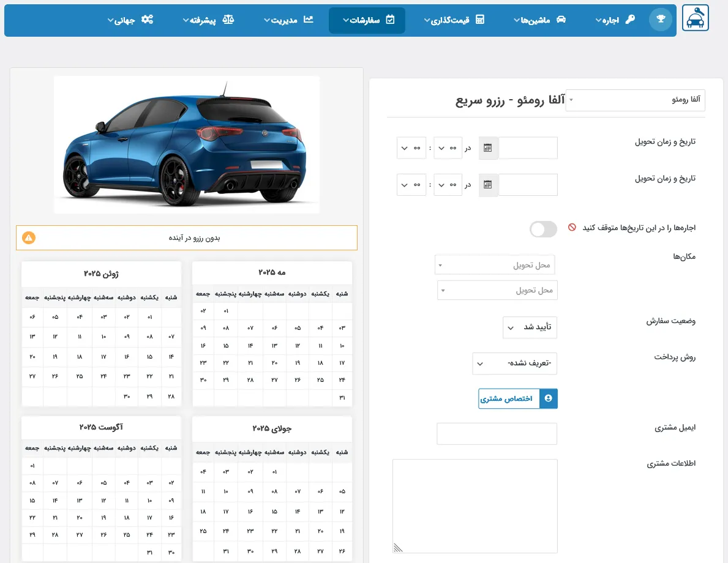728x563 pixels.
Task: Open first row minute dropdown
Action: click(x=411, y=148)
